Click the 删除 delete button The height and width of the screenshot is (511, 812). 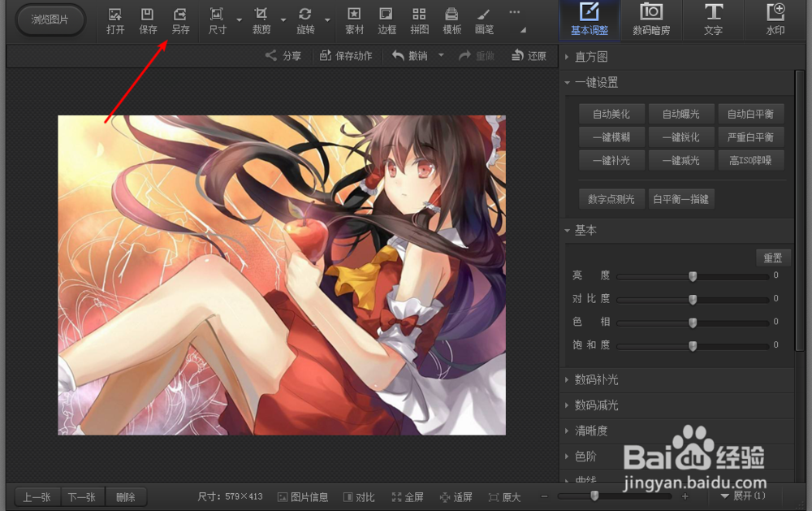coord(126,497)
